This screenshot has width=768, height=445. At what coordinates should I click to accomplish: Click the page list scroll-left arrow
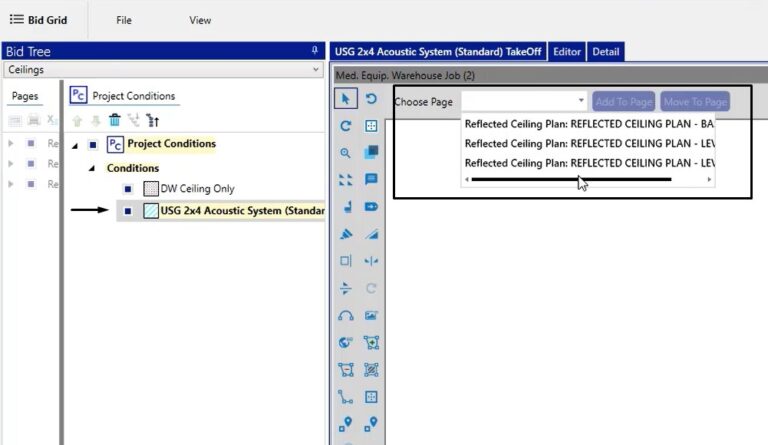point(467,180)
